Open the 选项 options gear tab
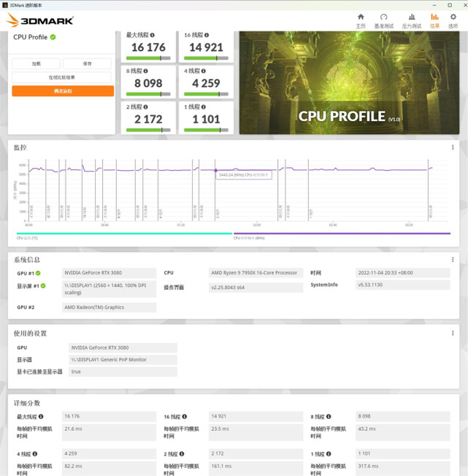468x476 pixels. (453, 21)
